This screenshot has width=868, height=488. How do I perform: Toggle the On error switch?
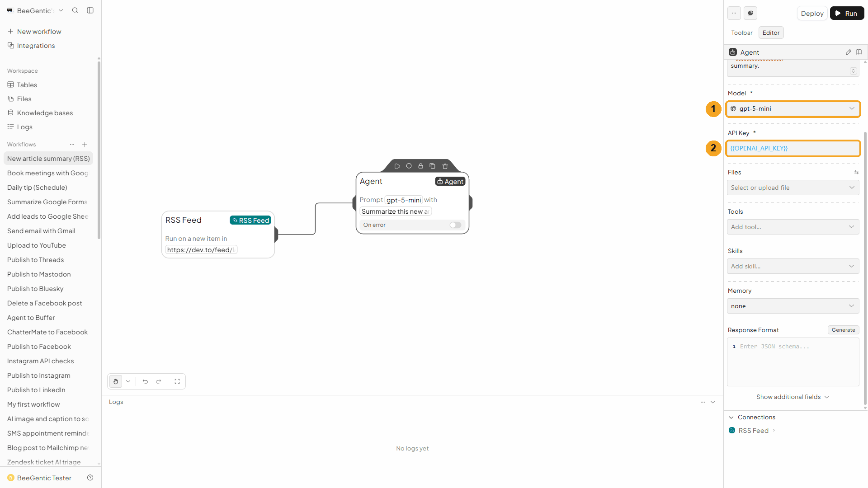[455, 225]
